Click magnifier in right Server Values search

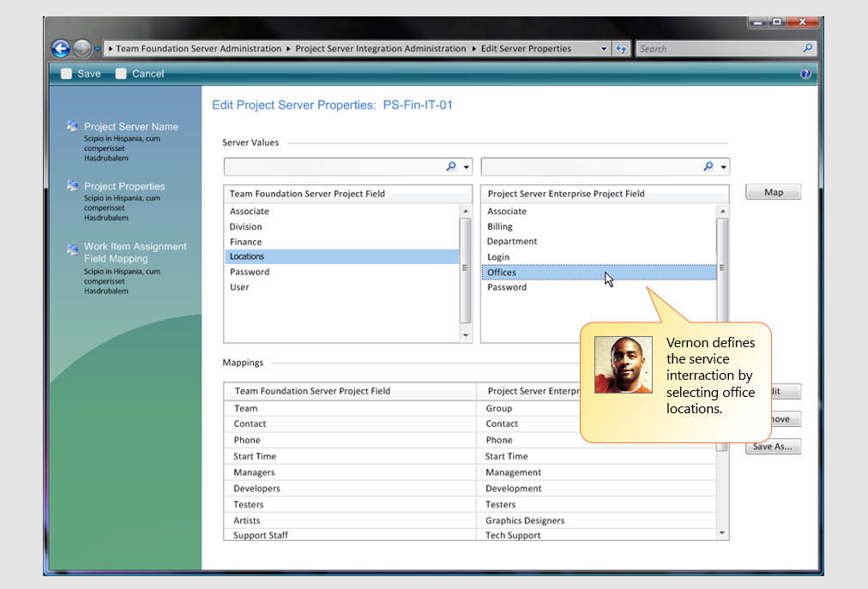pos(708,166)
